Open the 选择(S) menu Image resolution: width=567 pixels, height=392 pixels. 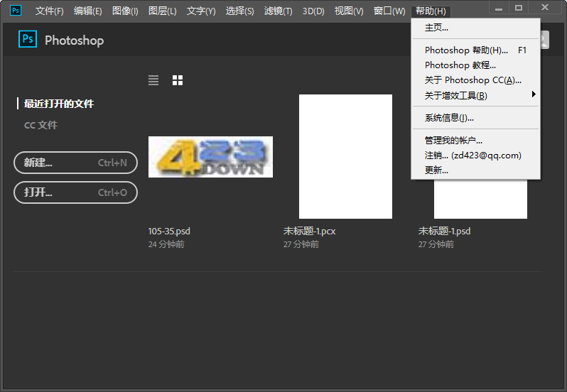point(239,11)
